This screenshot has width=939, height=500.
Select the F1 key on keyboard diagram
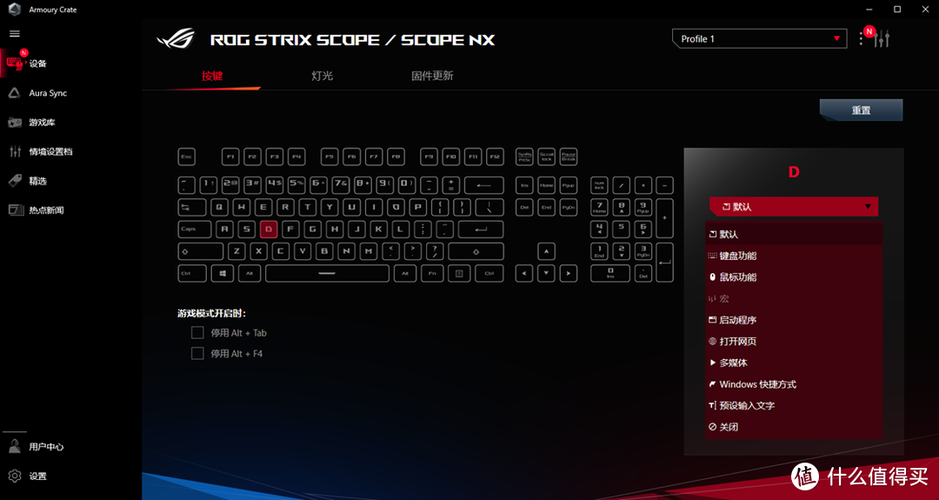click(231, 157)
